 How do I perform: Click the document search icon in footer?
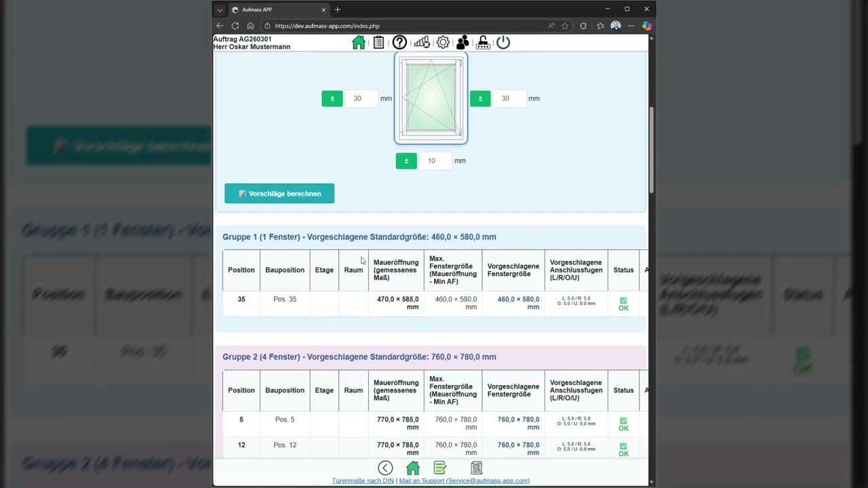[x=477, y=468]
